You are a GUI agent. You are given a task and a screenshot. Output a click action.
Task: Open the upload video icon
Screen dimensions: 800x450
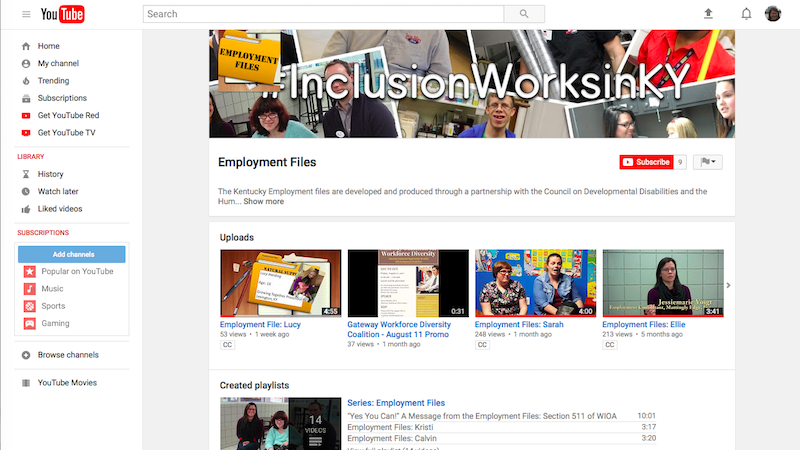[708, 14]
